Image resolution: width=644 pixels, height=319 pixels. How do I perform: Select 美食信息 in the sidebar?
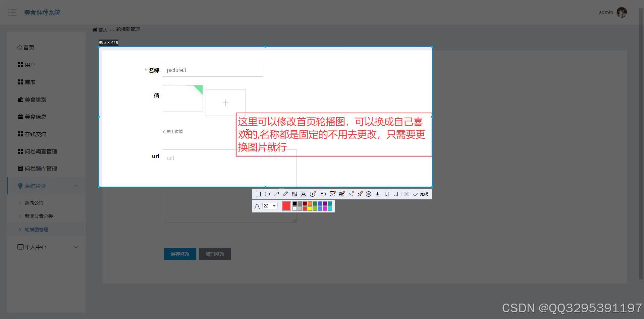pos(35,116)
